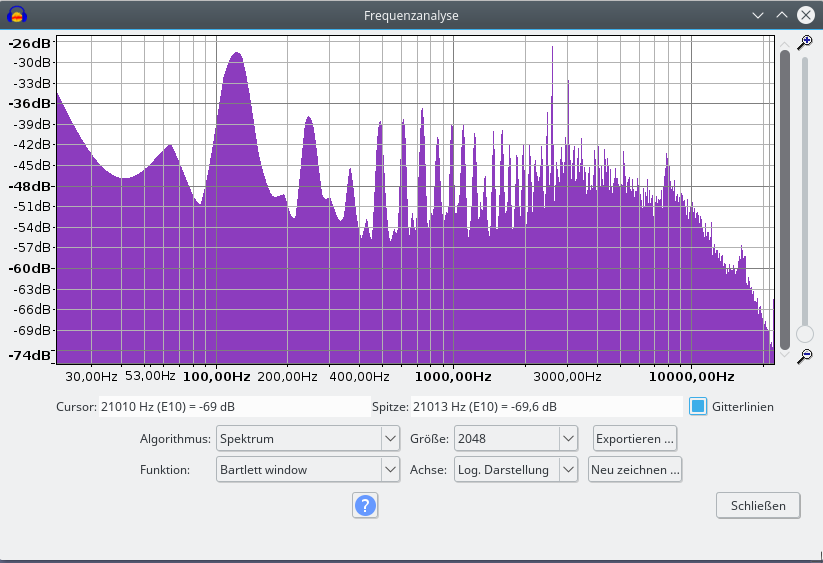Click the zoom-out magnifier icon
Image resolution: width=823 pixels, height=563 pixels.
[x=804, y=356]
